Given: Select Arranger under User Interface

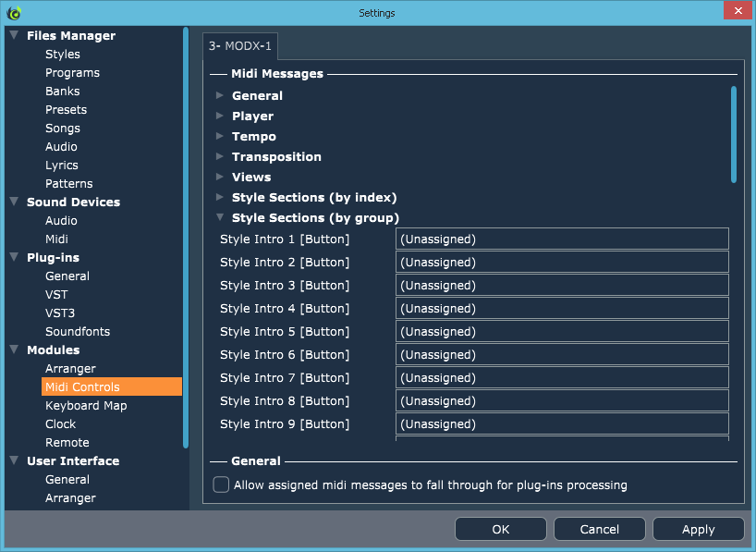Looking at the screenshot, I should 70,498.
